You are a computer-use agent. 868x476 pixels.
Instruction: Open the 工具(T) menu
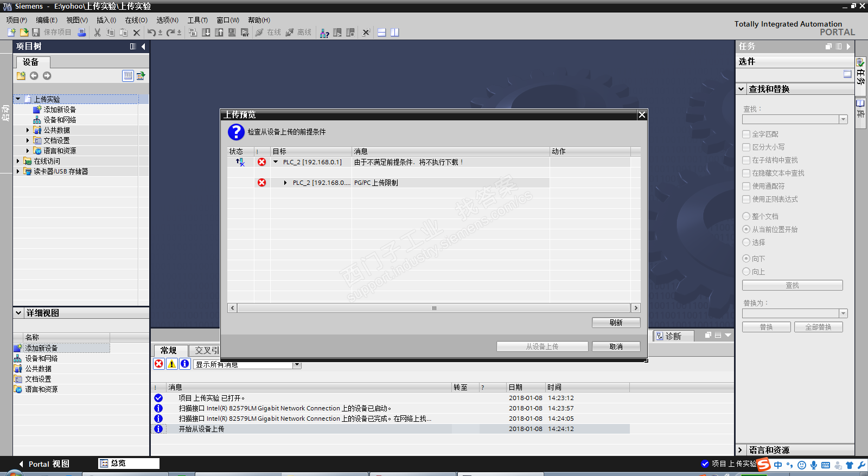coord(198,20)
